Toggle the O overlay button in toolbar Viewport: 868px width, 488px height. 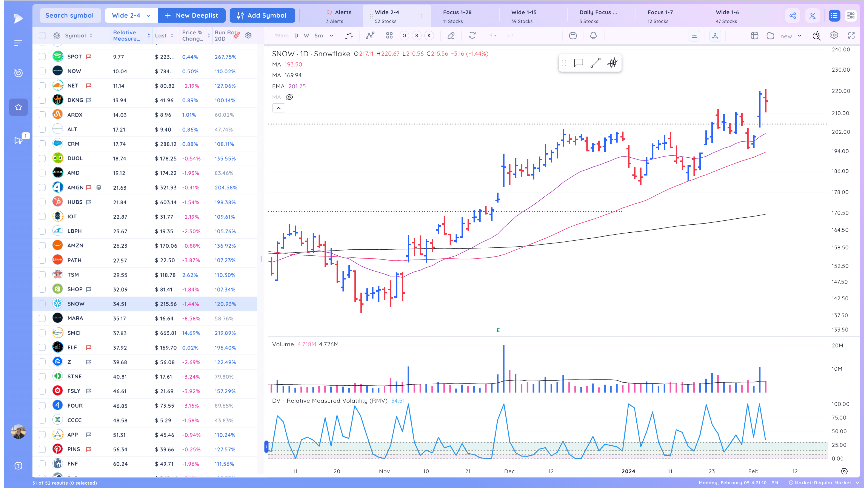coord(404,36)
